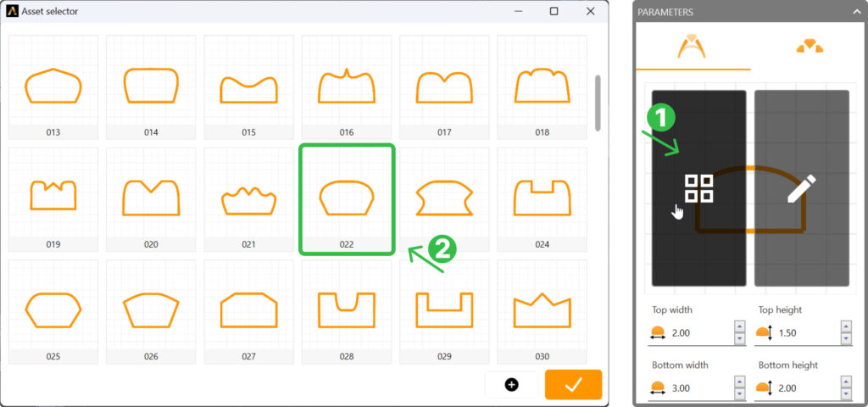Choose profile shape 025

[x=53, y=310]
